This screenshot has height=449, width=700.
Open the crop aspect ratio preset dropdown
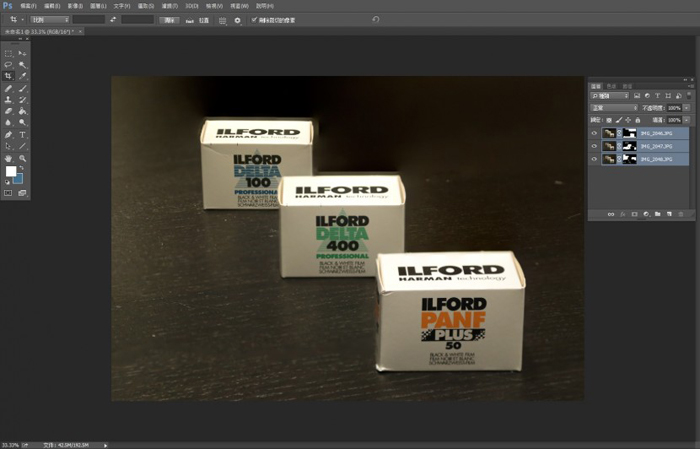point(50,20)
